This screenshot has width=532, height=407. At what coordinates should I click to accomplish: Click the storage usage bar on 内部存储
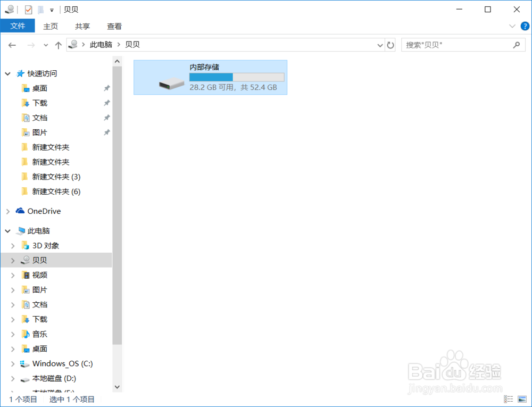point(237,77)
